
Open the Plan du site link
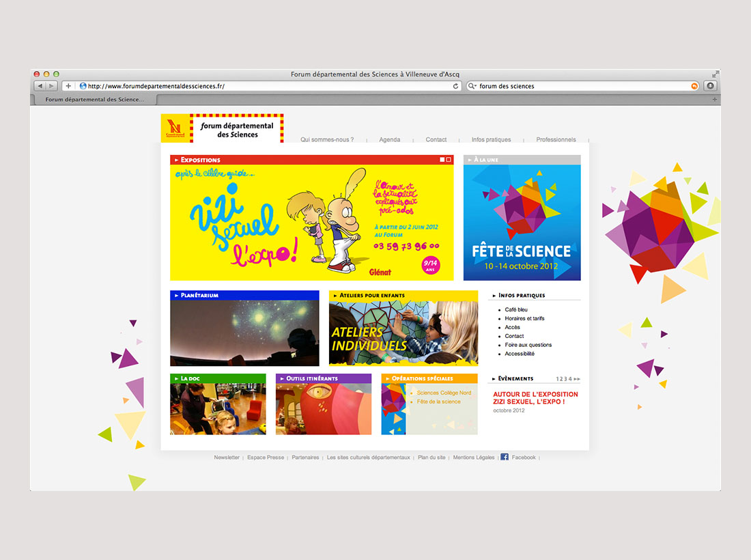pyautogui.click(x=431, y=458)
